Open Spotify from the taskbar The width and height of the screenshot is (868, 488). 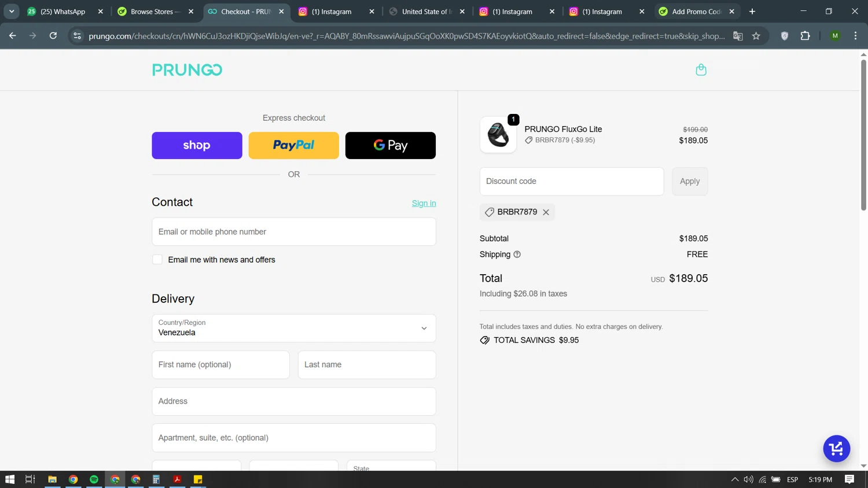[94, 479]
